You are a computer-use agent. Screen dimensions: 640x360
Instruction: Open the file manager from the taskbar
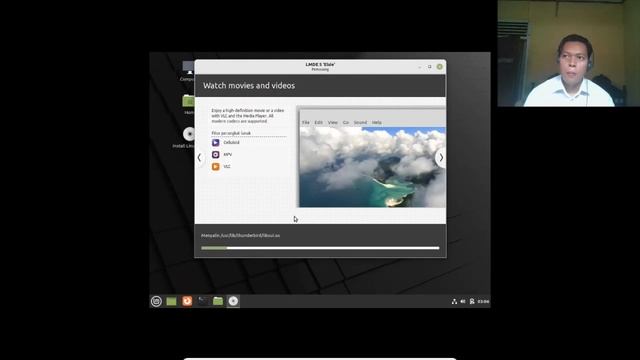click(x=218, y=301)
